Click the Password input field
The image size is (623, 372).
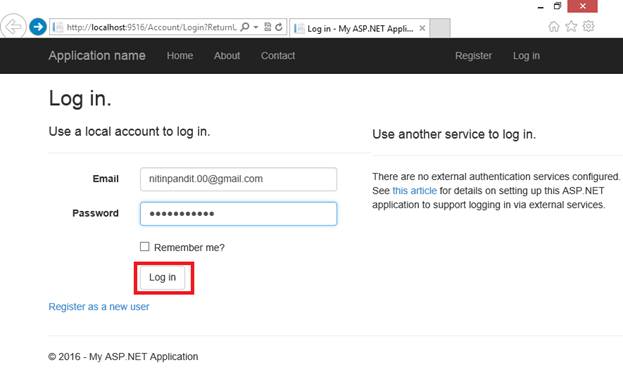point(238,214)
